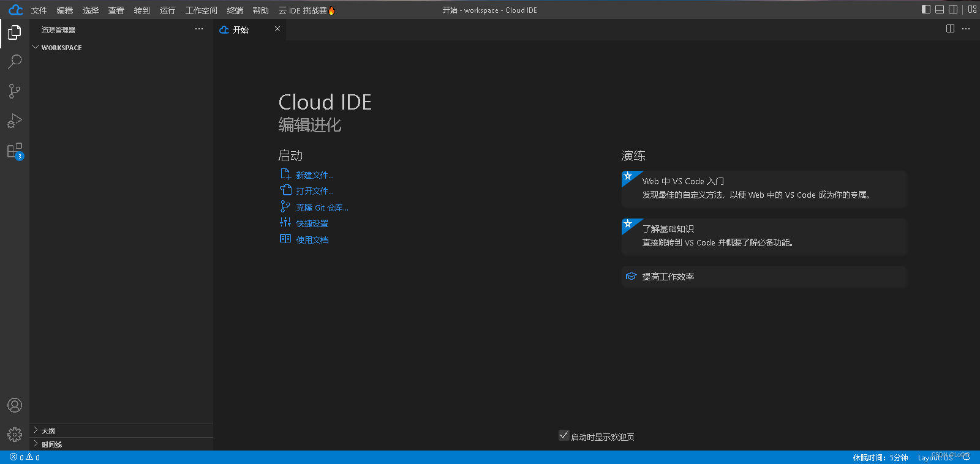The image size is (980, 464).
Task: Open the 文件 menu
Action: coord(39,10)
